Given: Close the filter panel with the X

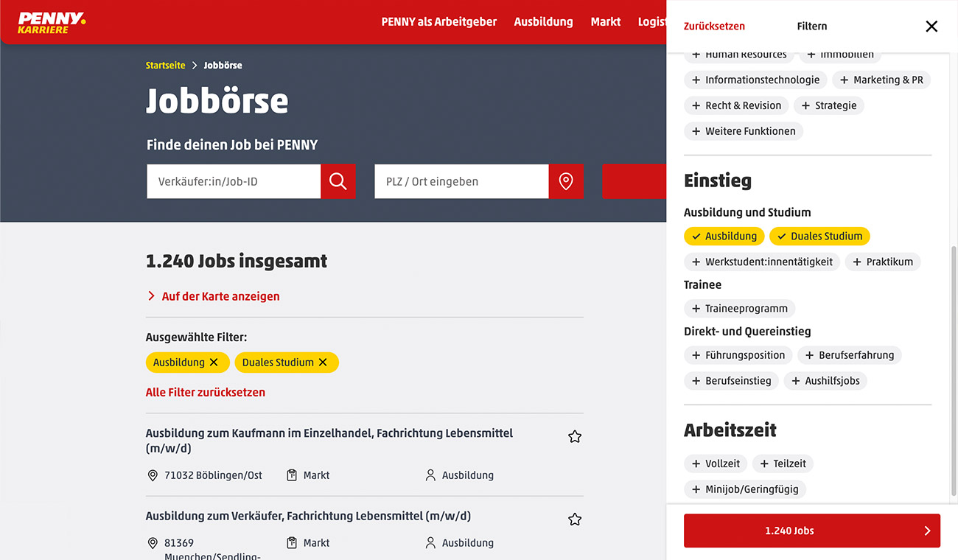Looking at the screenshot, I should [931, 27].
